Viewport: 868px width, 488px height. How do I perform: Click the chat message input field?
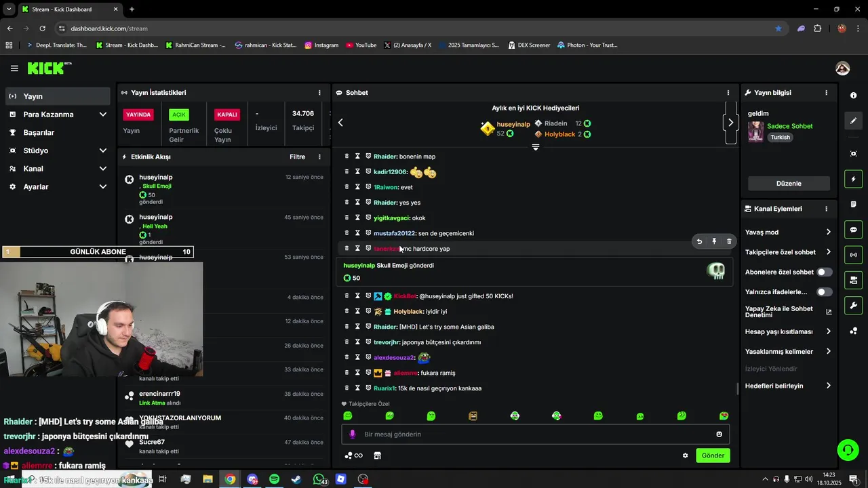coord(536,434)
